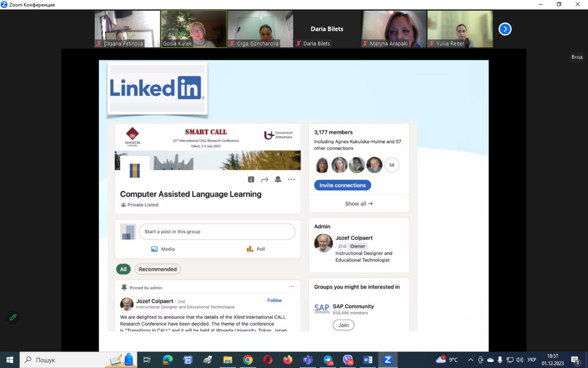Click Jozef Colpaert's name in the Admin card
The width and height of the screenshot is (588, 368).
click(354, 238)
